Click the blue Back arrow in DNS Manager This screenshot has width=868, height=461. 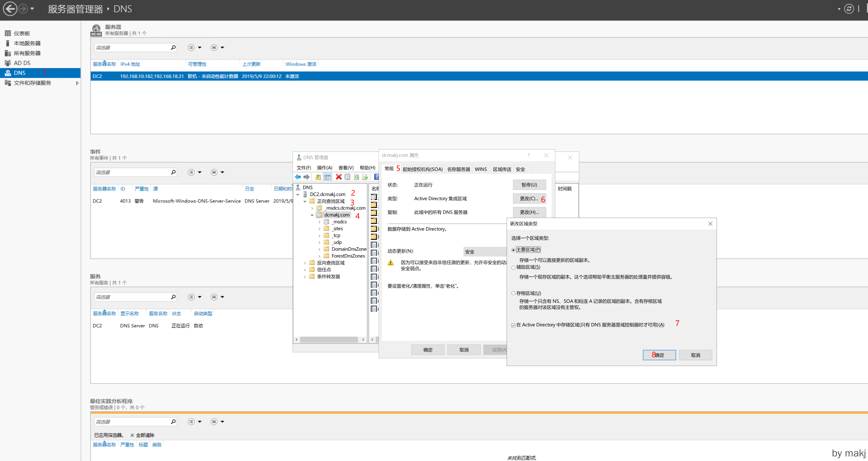pyautogui.click(x=298, y=177)
